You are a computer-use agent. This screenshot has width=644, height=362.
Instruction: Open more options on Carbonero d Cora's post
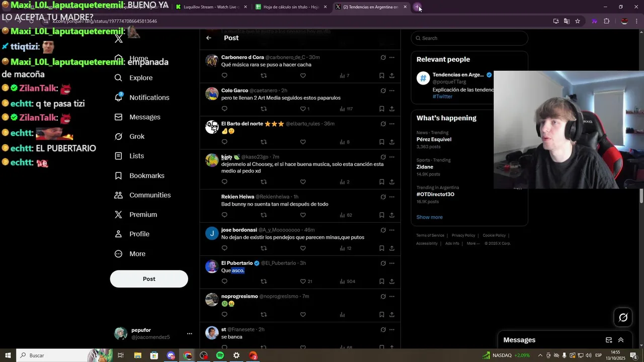pyautogui.click(x=392, y=57)
